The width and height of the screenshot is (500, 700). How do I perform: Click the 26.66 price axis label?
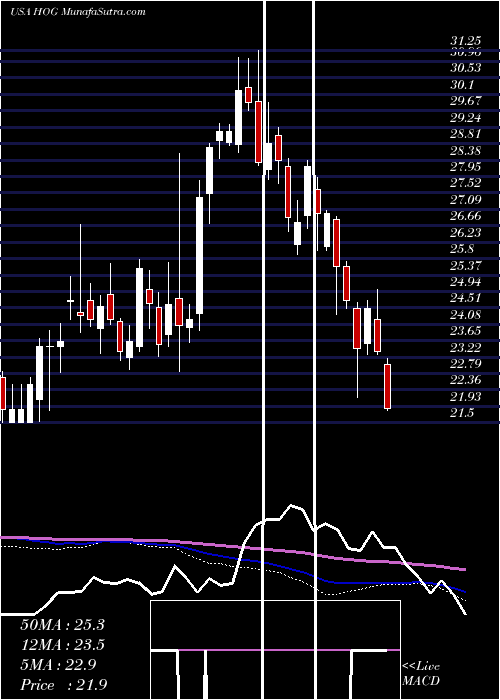coord(466,217)
